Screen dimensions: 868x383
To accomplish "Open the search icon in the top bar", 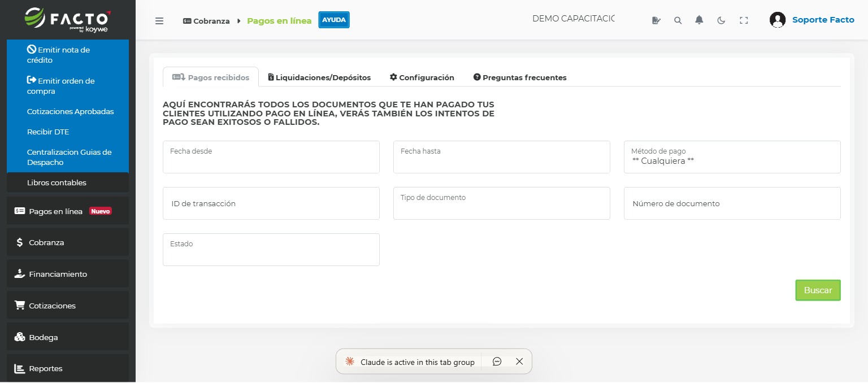I will click(x=678, y=20).
